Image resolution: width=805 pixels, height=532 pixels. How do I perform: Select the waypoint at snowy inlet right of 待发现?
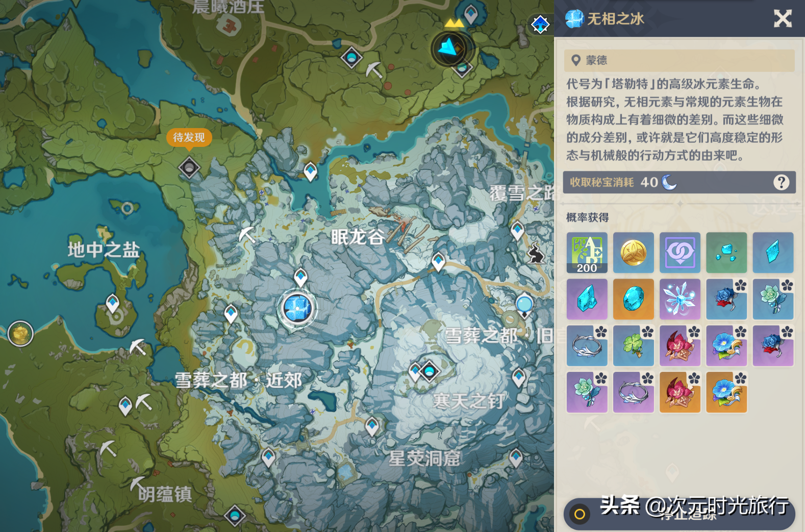[x=310, y=171]
